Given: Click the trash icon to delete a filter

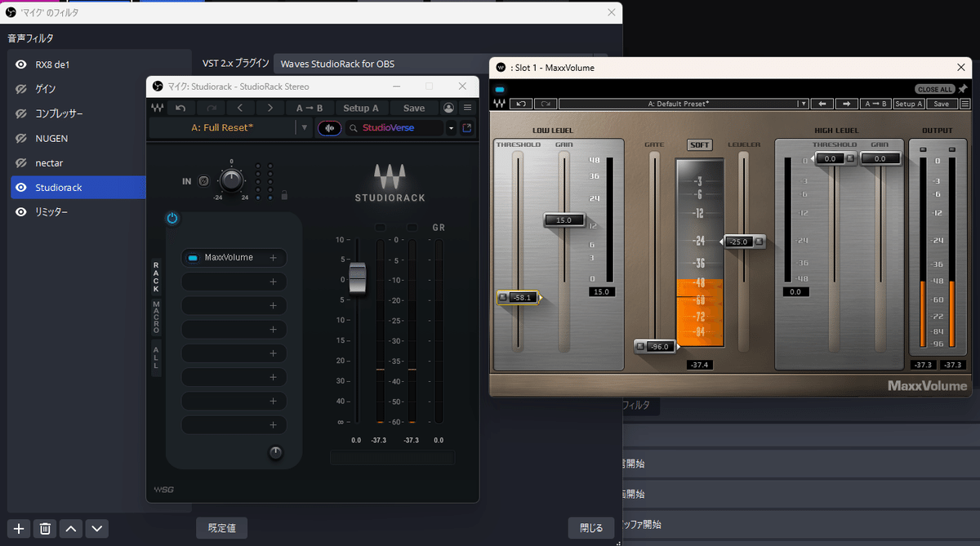Looking at the screenshot, I should click(x=45, y=528).
